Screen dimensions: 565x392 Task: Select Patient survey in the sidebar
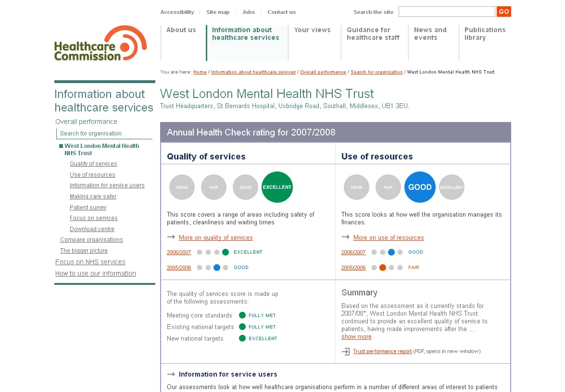[x=88, y=208]
